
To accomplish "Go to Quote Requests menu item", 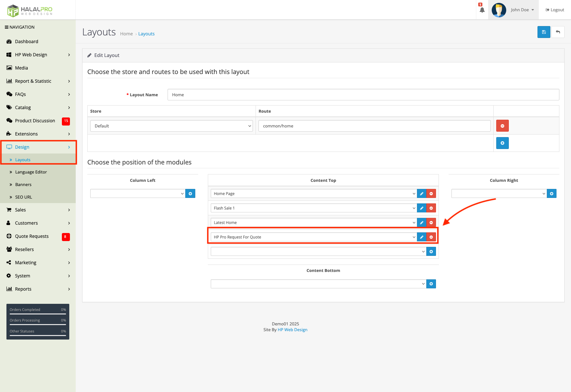I will coord(32,236).
